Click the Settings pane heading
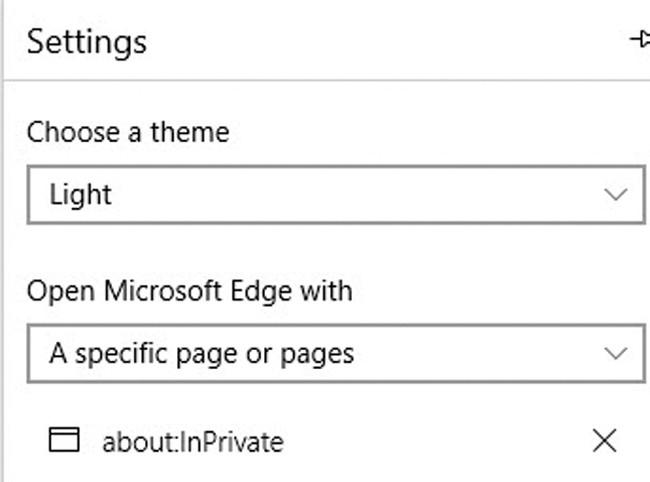Image resolution: width=650 pixels, height=482 pixels. (x=87, y=42)
